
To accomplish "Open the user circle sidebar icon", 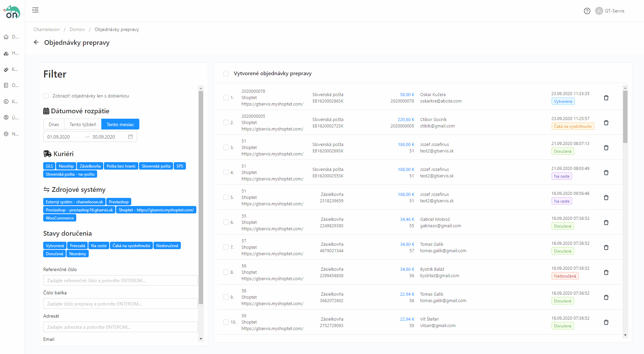I will coord(6,118).
